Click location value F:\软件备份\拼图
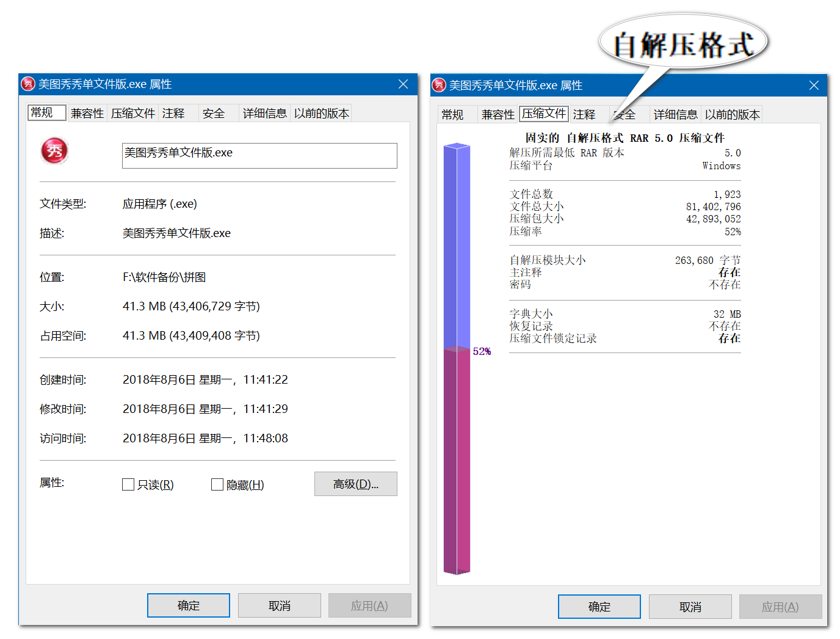The image size is (840, 639). click(164, 277)
